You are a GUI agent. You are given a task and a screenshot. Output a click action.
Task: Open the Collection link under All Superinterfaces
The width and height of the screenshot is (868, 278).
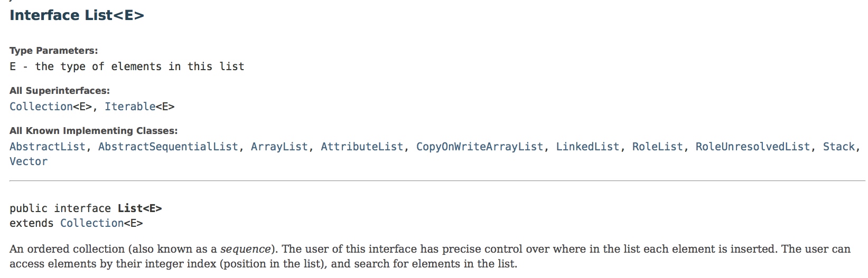(41, 107)
